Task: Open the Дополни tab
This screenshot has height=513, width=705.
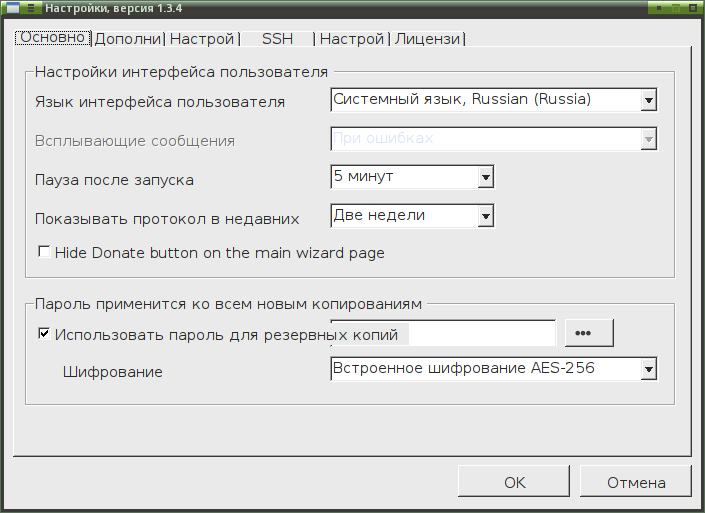Action: [x=128, y=39]
